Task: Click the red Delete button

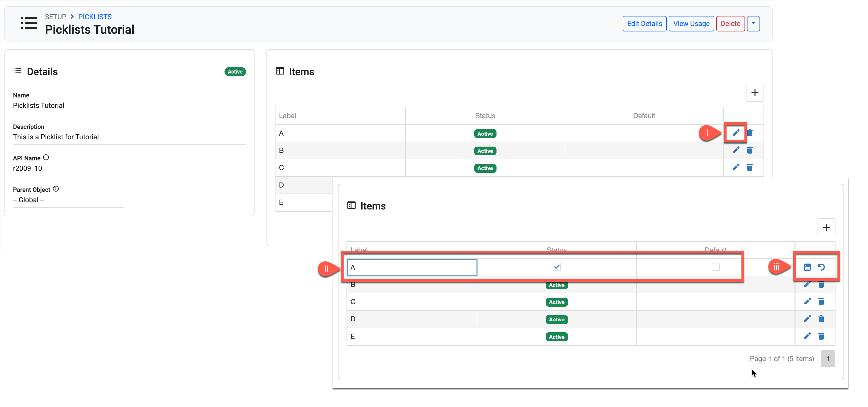Action: coord(730,23)
